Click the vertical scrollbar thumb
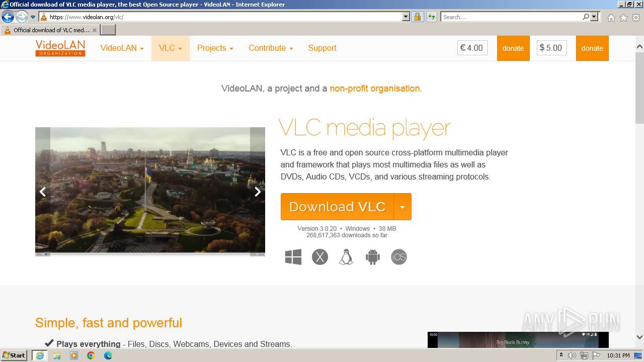644x362 pixels. 639,88
